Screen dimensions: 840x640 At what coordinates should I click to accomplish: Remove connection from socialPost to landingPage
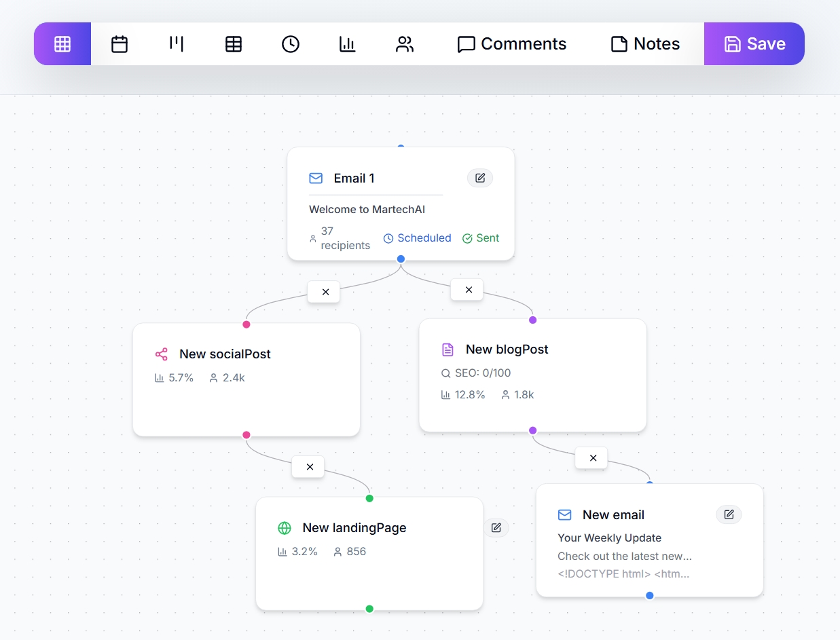[x=310, y=467]
